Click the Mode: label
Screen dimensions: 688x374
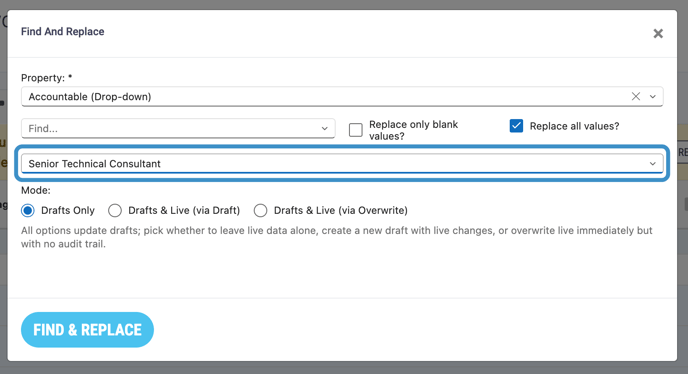point(36,191)
